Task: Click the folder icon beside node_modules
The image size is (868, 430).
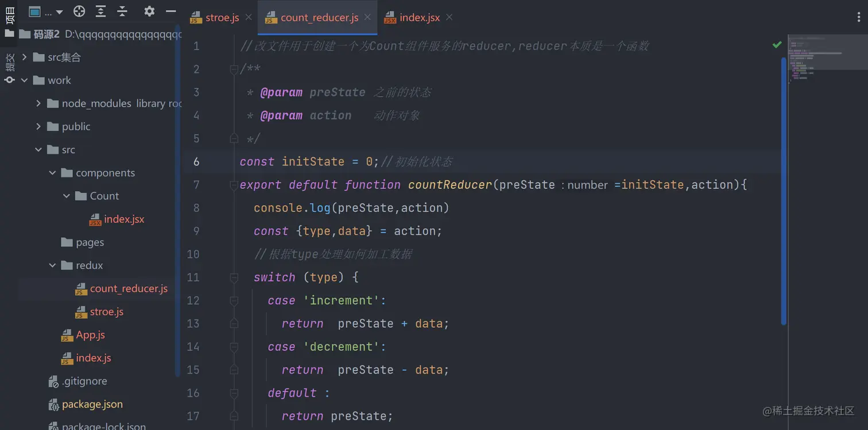Action: click(53, 103)
